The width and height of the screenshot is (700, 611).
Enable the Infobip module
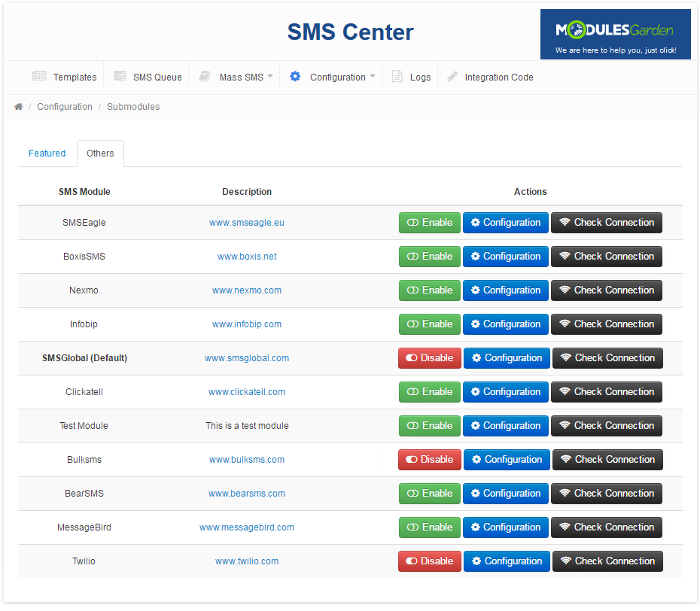tap(430, 324)
